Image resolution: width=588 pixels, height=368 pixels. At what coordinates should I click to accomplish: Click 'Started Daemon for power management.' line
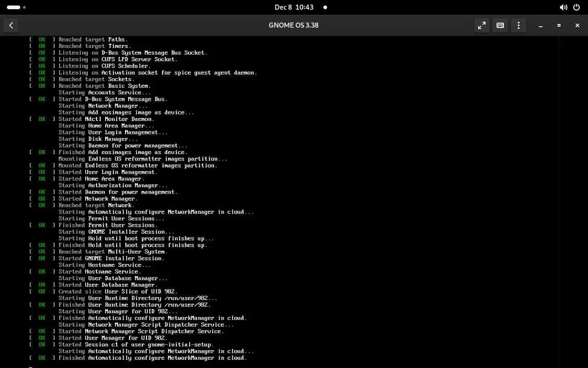[118, 192]
